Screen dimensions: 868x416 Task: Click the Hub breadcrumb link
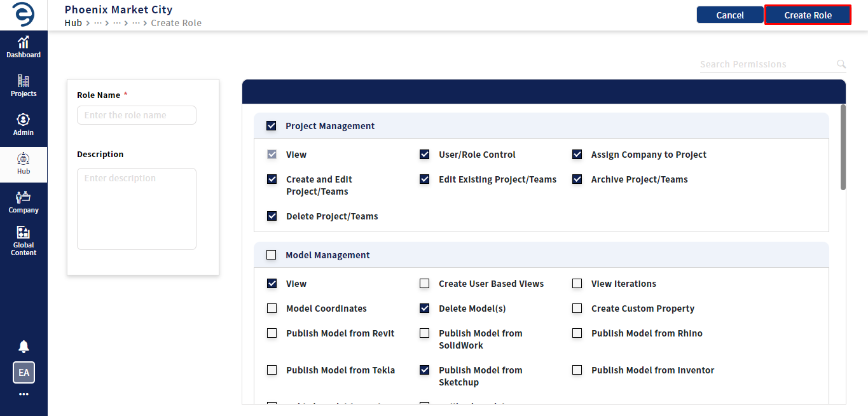click(x=73, y=23)
